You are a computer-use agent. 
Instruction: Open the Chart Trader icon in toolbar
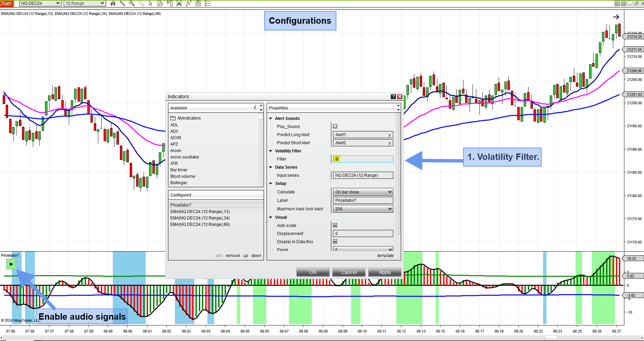click(170, 3)
